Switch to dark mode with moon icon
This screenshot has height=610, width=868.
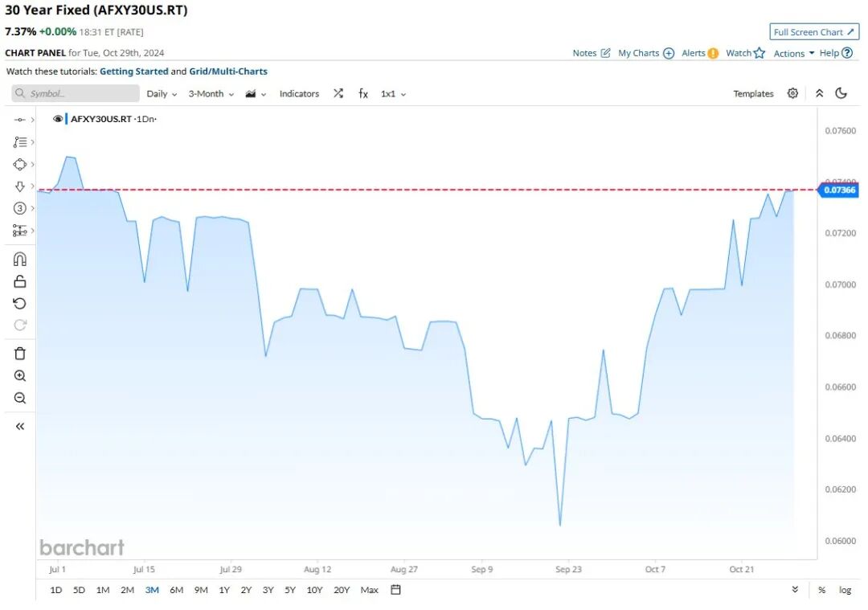(x=841, y=93)
